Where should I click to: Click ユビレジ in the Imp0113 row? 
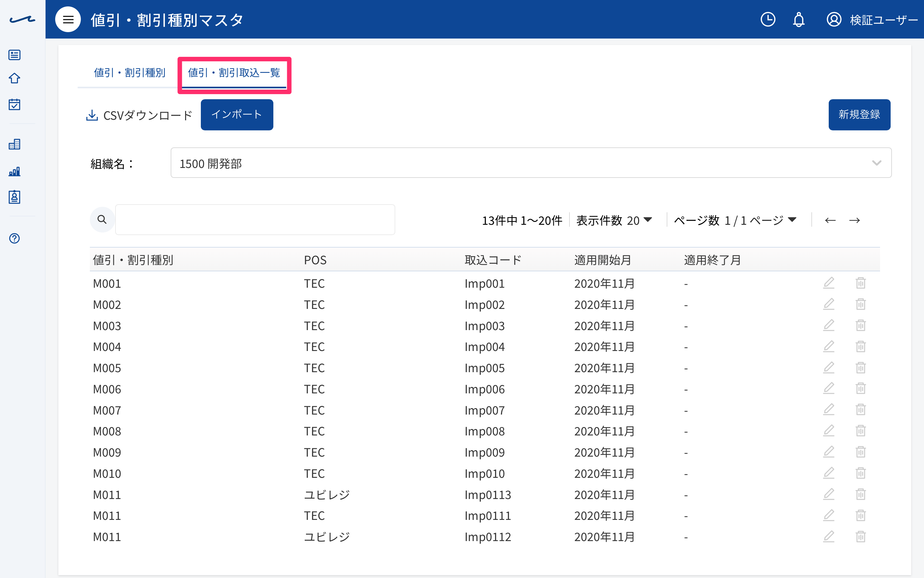tap(327, 495)
